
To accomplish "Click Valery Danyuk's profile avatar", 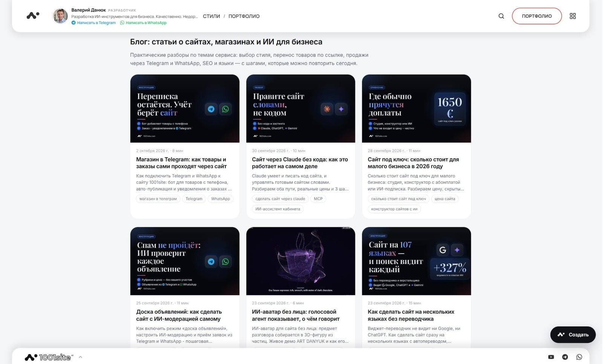I will [x=60, y=16].
